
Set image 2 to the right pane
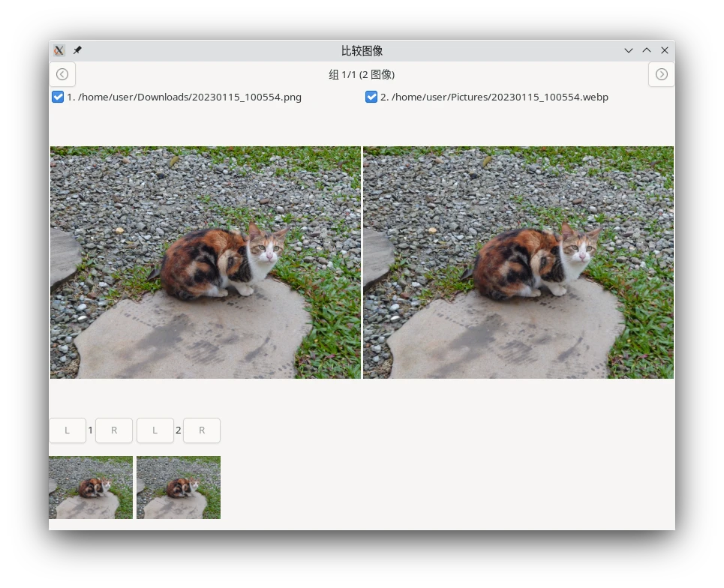[202, 430]
